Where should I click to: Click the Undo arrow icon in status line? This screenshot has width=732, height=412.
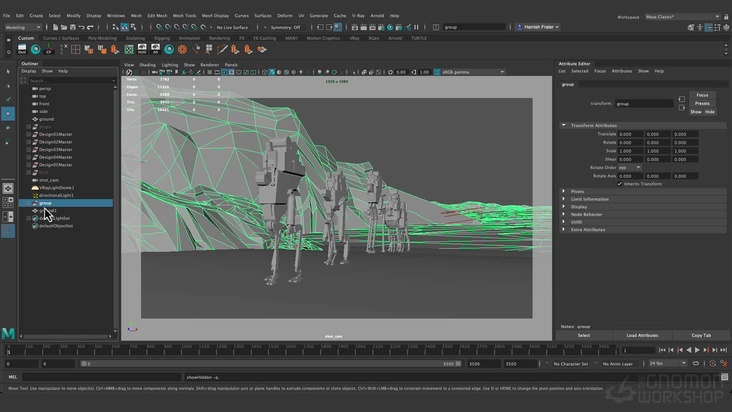(x=81, y=27)
